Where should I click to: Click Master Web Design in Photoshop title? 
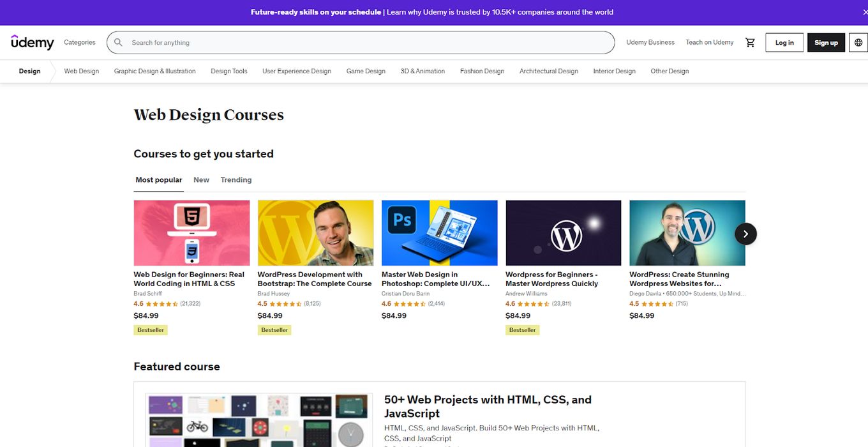pos(436,279)
